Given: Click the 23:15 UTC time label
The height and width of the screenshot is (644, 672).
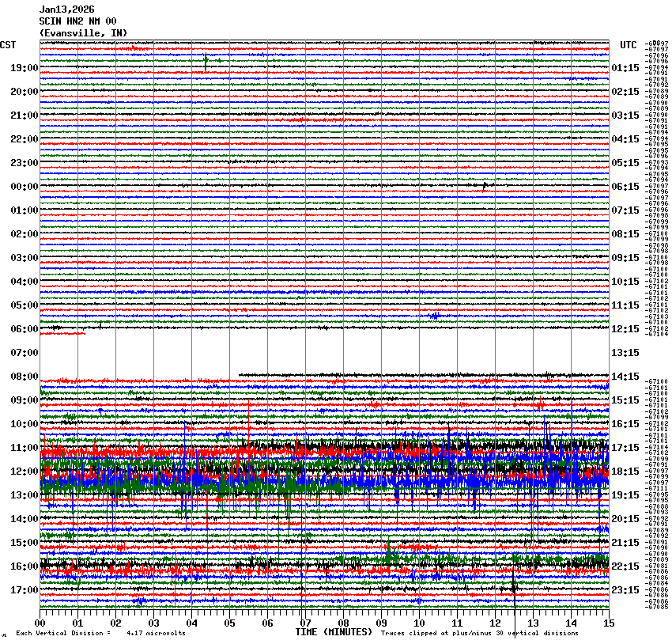Looking at the screenshot, I should click(x=625, y=590).
